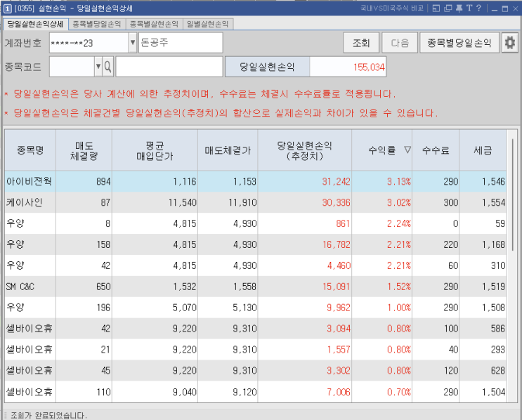The width and height of the screenshot is (522, 420).
Task: Click the 매도 체결량 column header
Action: click(x=84, y=150)
